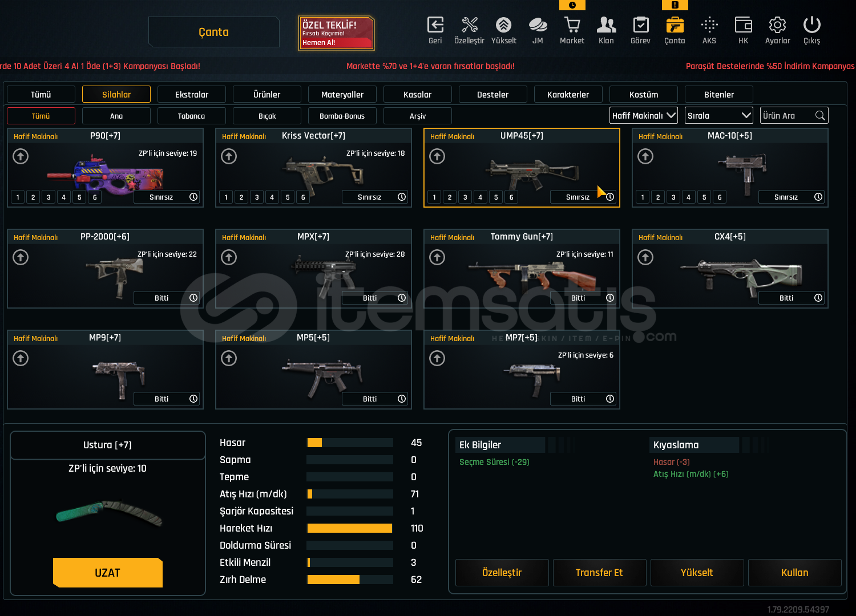Open the Yükselt upgrade icon in top bar

(x=503, y=26)
